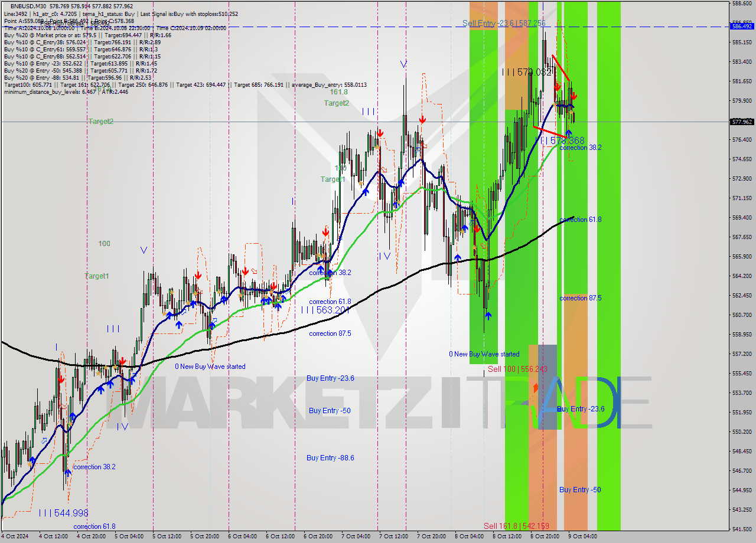Viewport: 756px width, 543px height.
Task: Click the 588.000 price axis value
Action: (742, 3)
